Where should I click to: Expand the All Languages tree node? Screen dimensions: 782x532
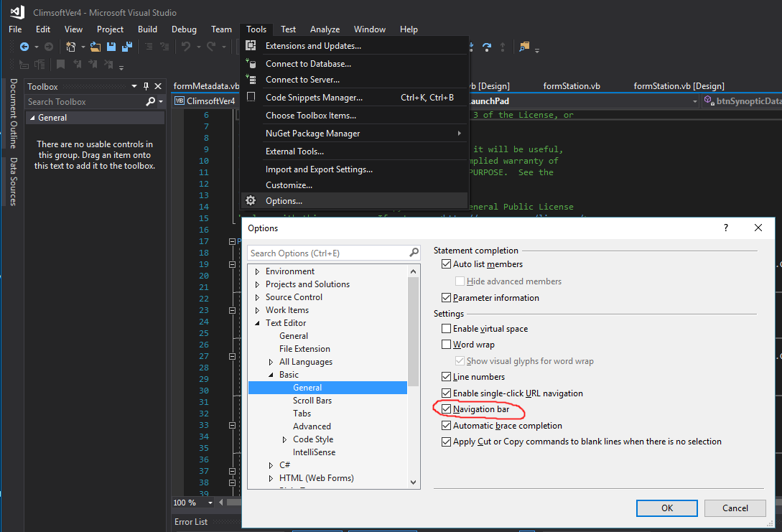(x=271, y=362)
